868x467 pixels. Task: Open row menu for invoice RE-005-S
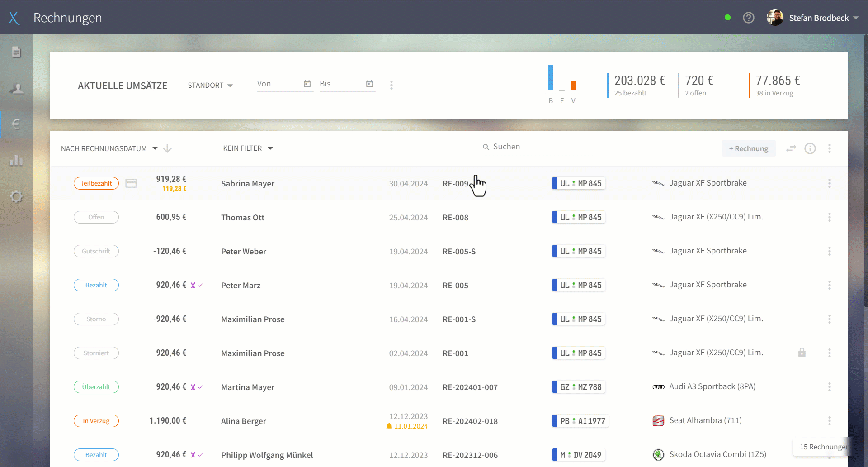[x=830, y=251]
